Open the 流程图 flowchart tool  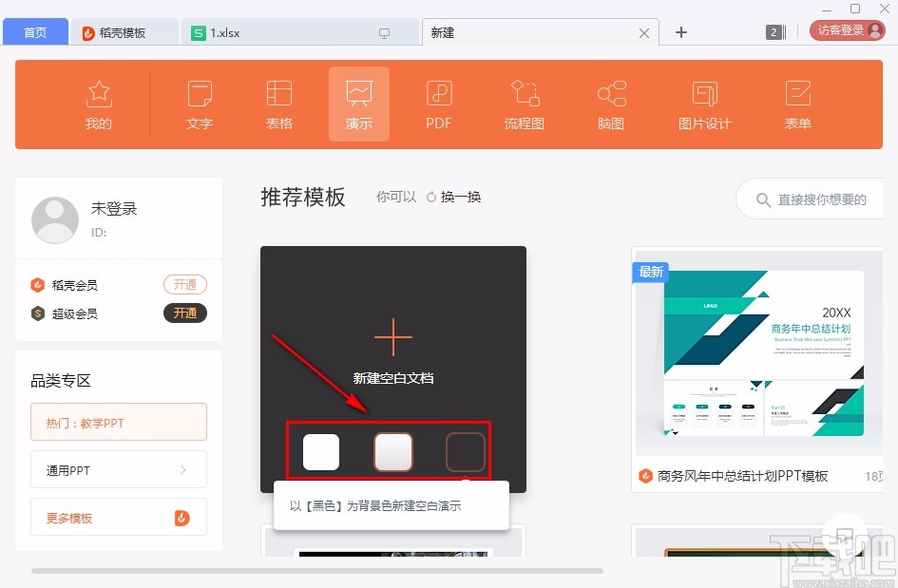[x=524, y=103]
